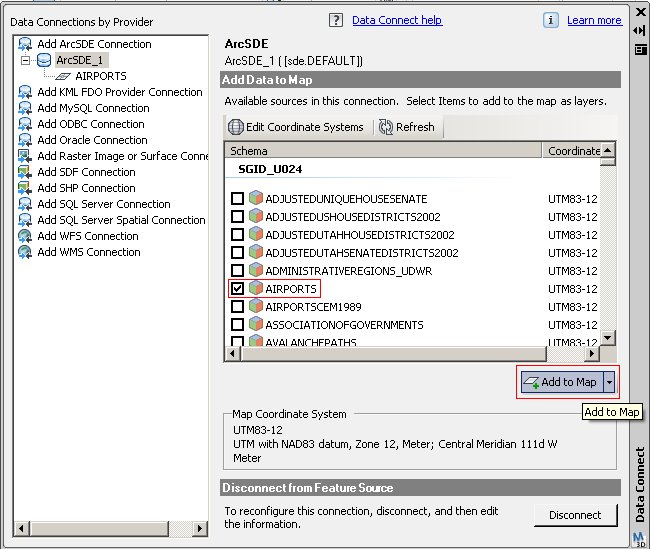Click the ADJUSTEDUNIQUEHOUSESENATE cube icon
Viewport: 650px width, 549px height.
coord(256,198)
